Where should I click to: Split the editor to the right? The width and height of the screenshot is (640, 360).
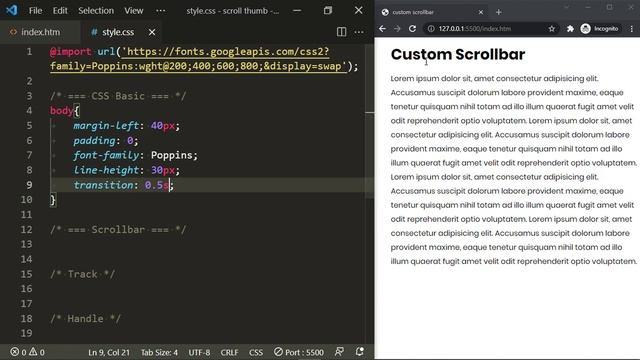tap(341, 32)
